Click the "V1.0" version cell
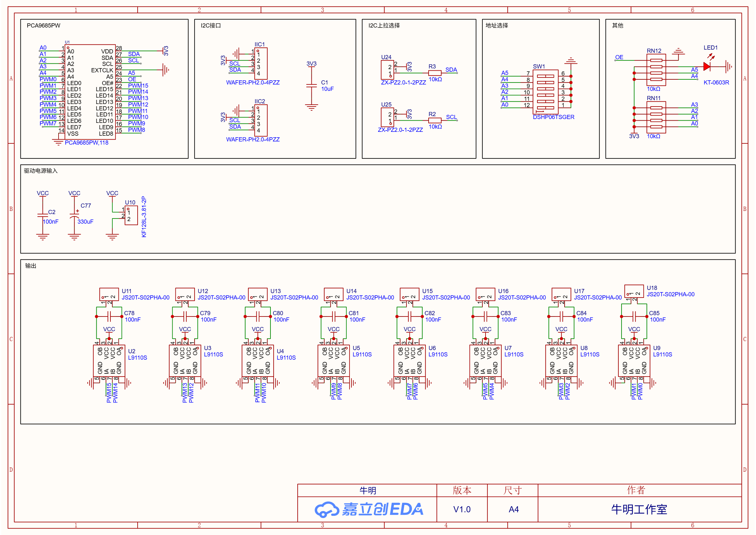The height and width of the screenshot is (535, 756). click(x=462, y=509)
